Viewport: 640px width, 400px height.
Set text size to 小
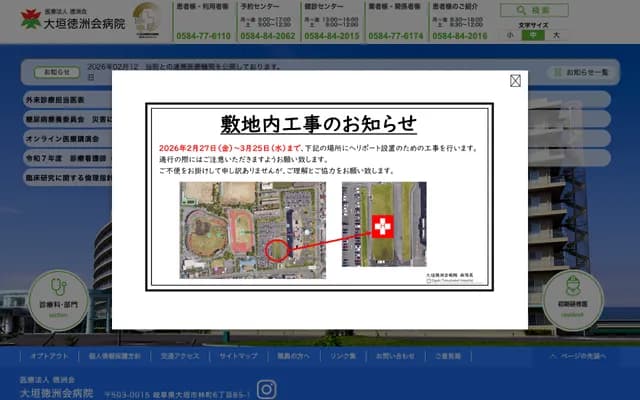click(x=510, y=35)
